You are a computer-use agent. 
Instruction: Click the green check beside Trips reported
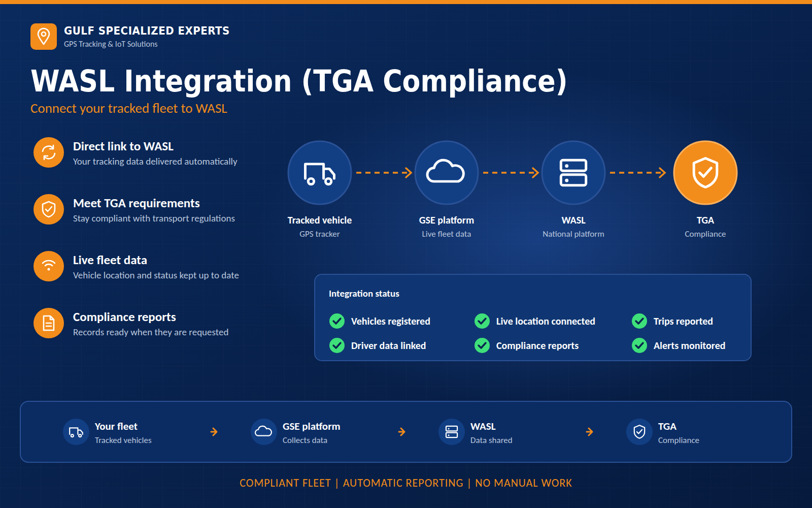639,321
